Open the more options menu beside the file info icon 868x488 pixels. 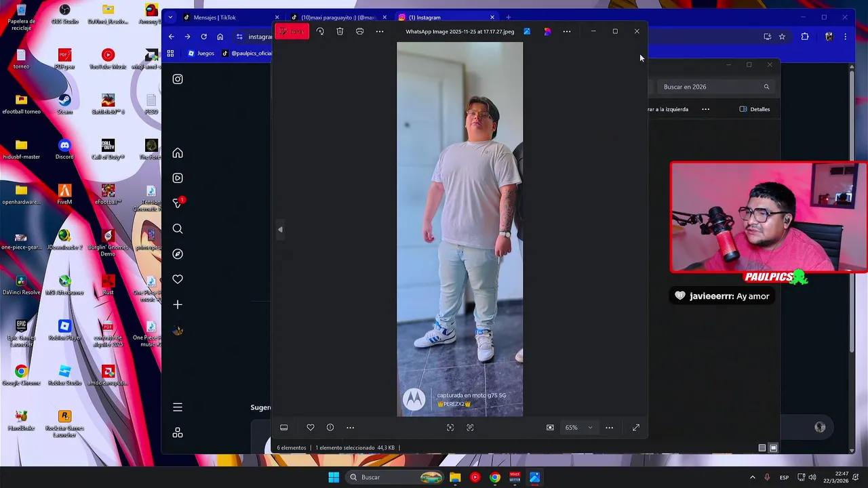click(351, 428)
